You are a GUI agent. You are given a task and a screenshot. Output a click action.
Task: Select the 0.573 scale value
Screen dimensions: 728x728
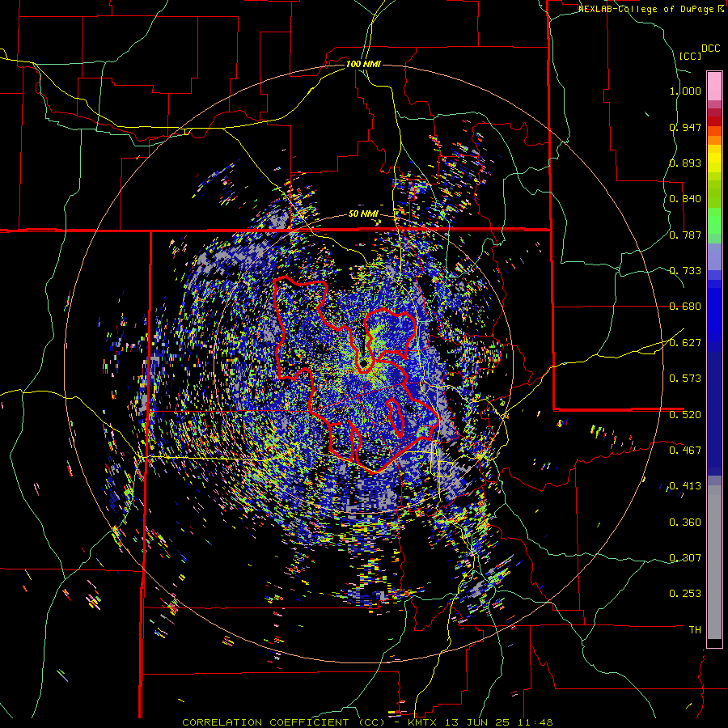[685, 379]
